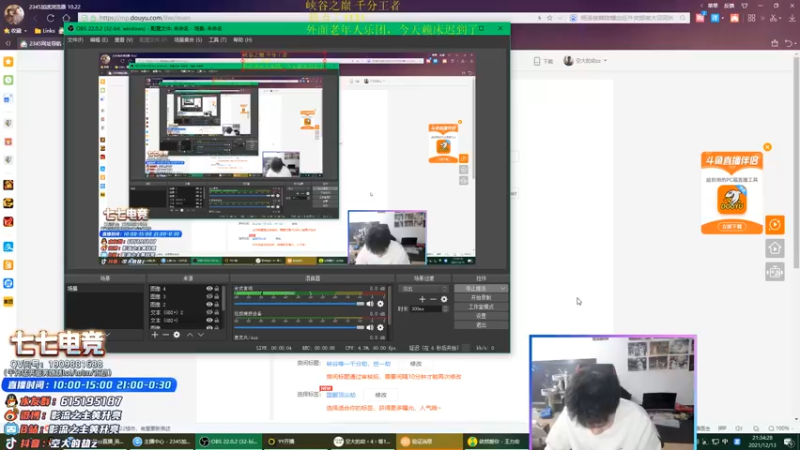Viewport: 800px width, 450px height.
Task: Open OBS 文件(F) menu
Action: pos(75,40)
